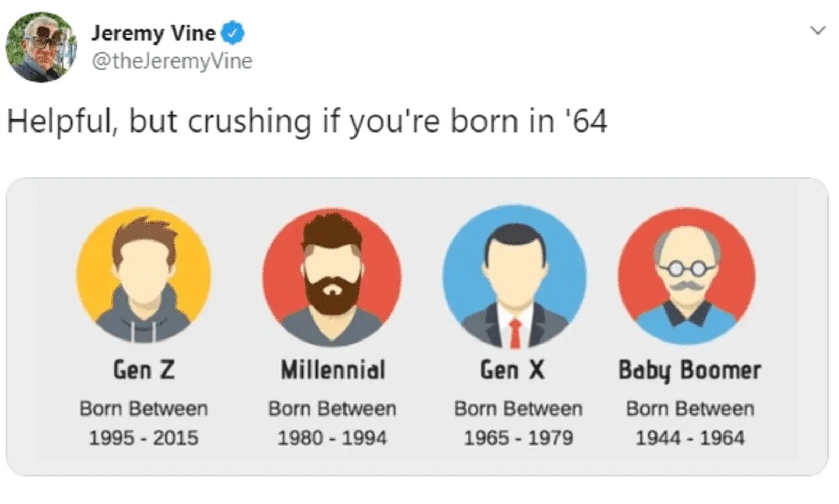Screen dimensions: 839x504
Task: Select the Millennial heading label
Action: pyautogui.click(x=333, y=370)
